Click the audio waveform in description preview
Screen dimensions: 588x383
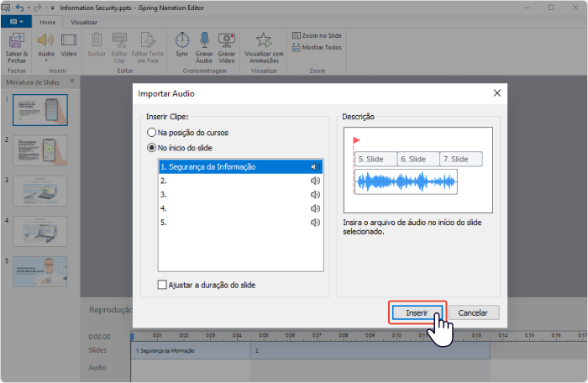406,181
